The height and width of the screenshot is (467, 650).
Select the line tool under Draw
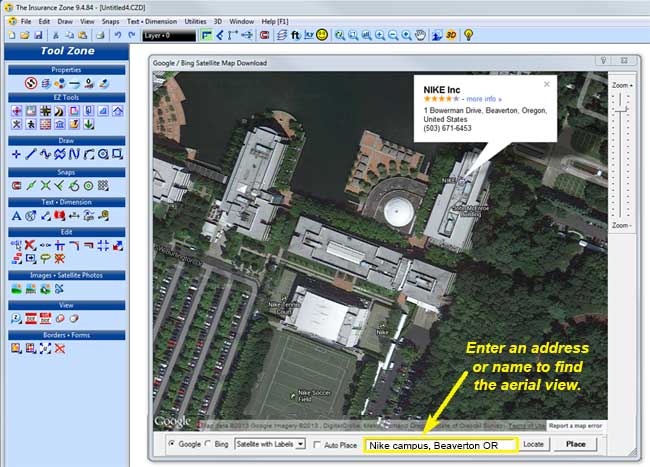(31, 154)
